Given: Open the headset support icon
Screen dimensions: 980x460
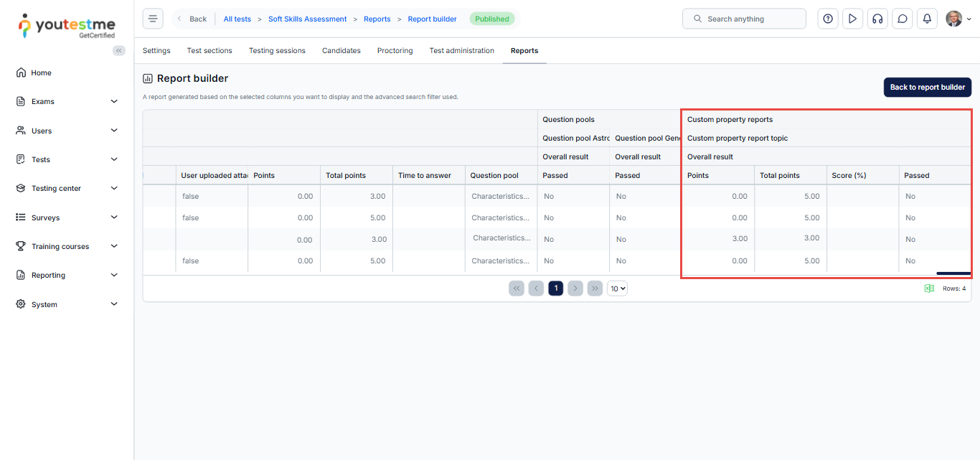Looking at the screenshot, I should pos(877,19).
